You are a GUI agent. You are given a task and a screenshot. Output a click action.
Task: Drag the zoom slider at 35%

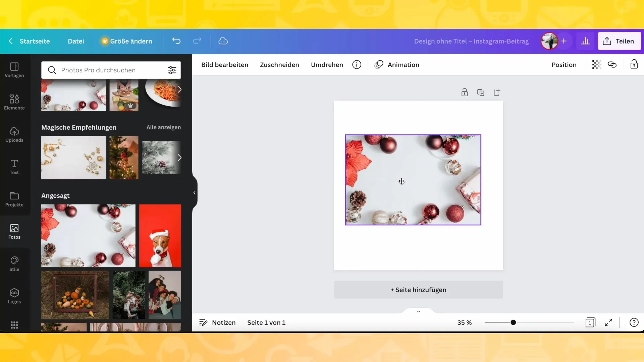click(x=514, y=323)
